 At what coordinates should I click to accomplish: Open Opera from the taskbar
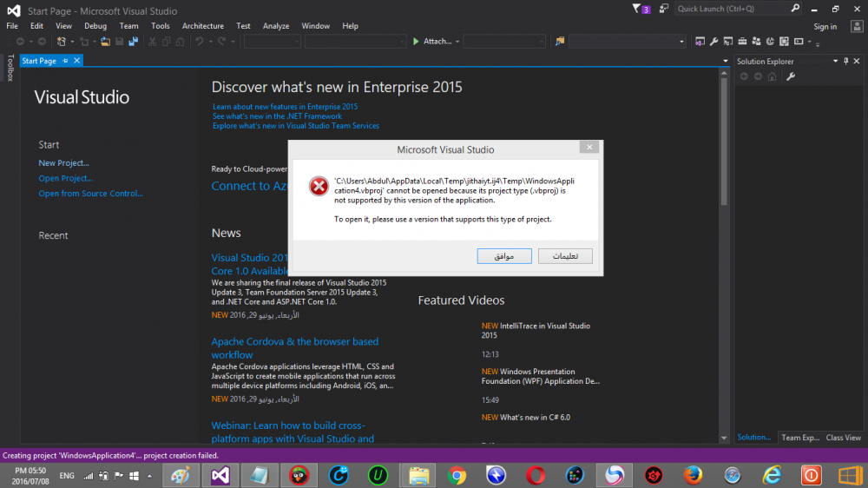(536, 475)
